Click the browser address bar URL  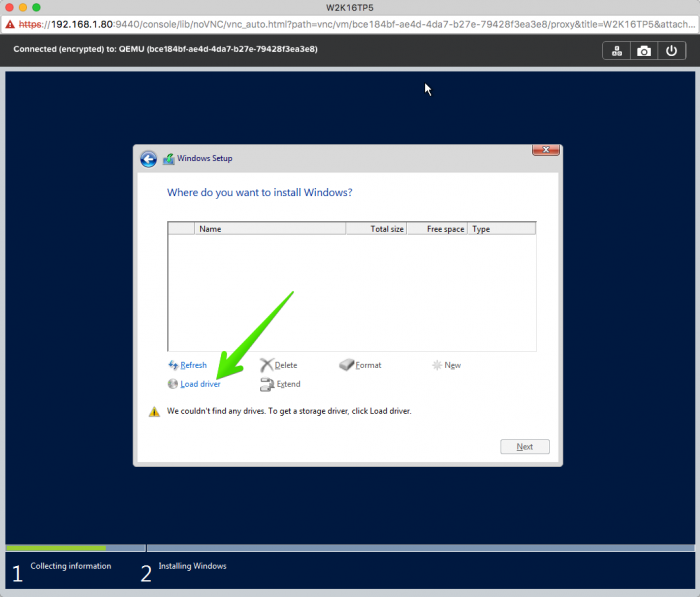[x=357, y=25]
